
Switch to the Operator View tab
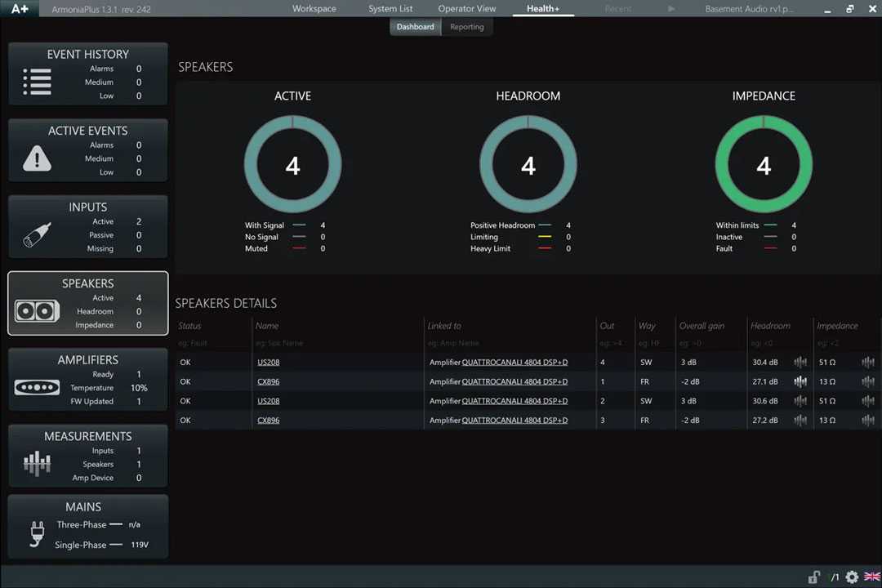466,9
